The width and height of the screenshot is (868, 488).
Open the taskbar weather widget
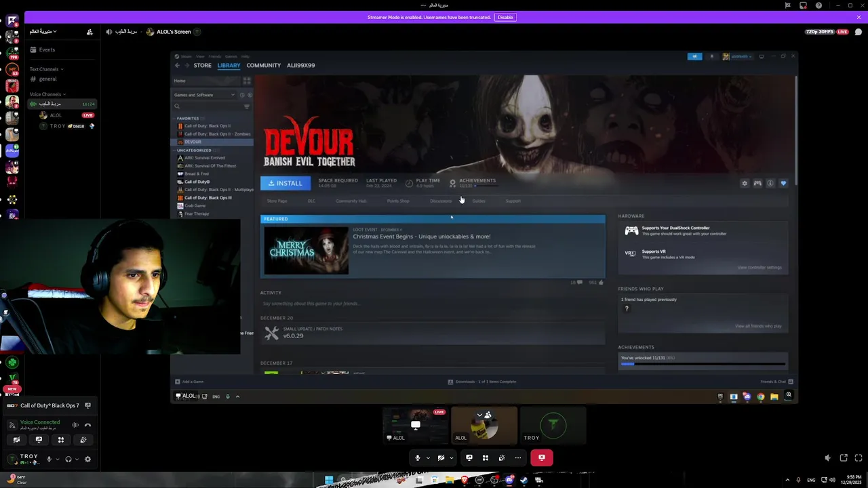(16, 480)
